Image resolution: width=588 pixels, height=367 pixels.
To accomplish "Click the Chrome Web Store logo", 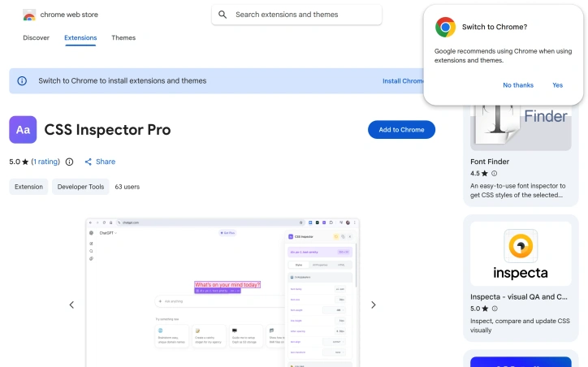I will point(29,15).
